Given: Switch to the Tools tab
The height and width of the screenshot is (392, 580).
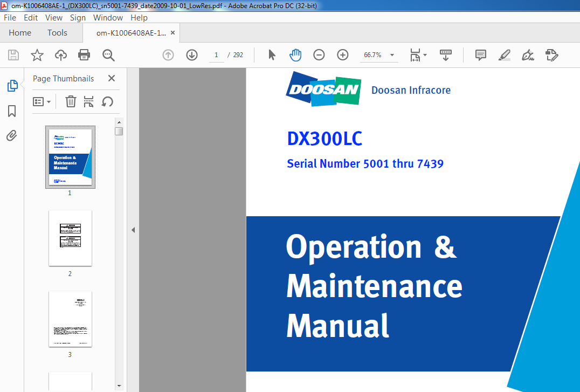Looking at the screenshot, I should tap(57, 33).
